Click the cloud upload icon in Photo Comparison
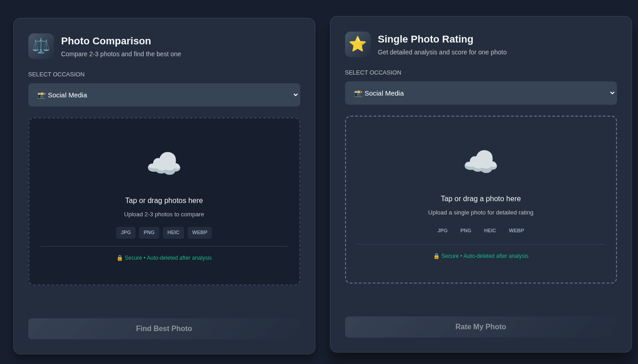This screenshot has width=638, height=364. pos(164,164)
